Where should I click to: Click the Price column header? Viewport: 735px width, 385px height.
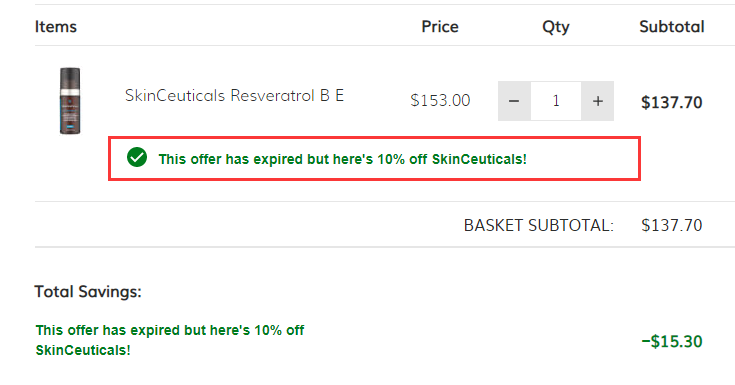tap(440, 27)
